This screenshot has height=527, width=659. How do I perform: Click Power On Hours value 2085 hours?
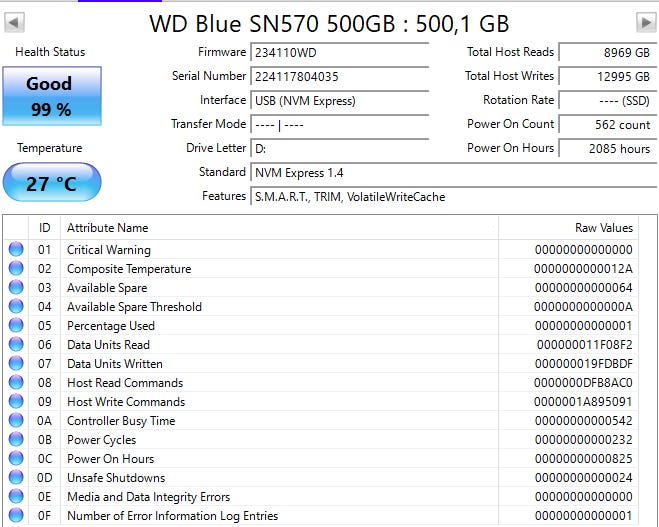[608, 148]
